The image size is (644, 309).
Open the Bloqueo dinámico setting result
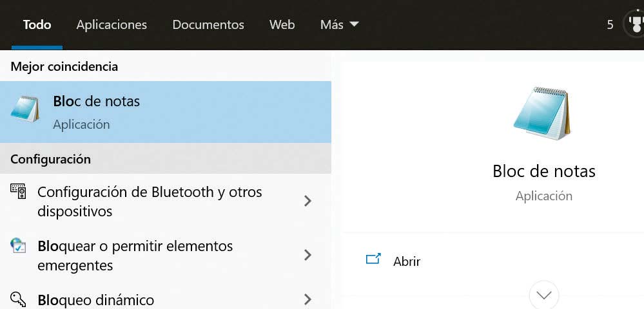95,299
